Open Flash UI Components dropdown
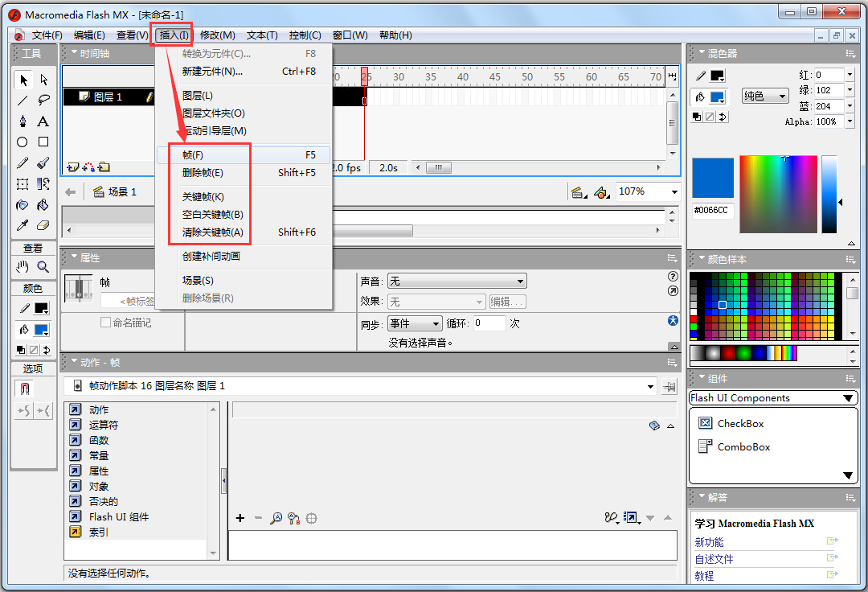 773,398
